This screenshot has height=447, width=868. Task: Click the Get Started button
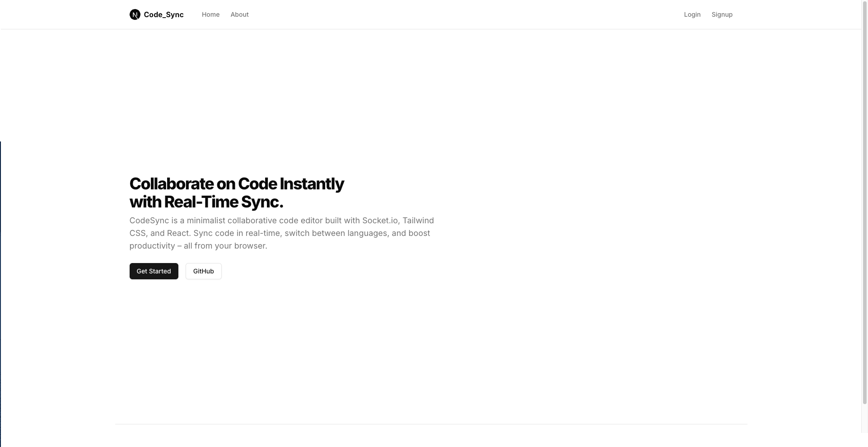tap(154, 271)
